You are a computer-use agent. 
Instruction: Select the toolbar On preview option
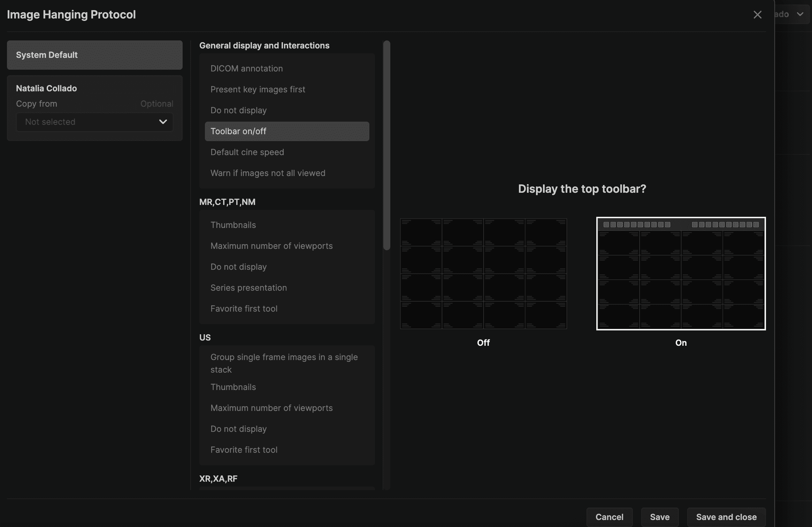pos(681,274)
